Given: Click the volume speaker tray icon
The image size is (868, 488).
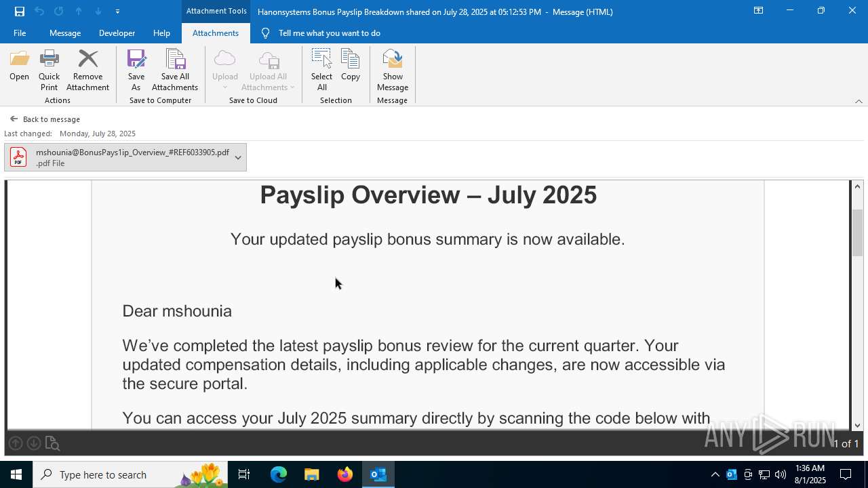Looking at the screenshot, I should (x=781, y=474).
